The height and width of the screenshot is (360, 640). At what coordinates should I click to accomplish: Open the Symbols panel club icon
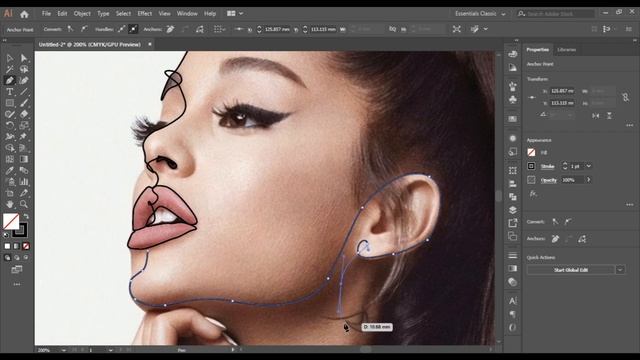click(x=513, y=99)
